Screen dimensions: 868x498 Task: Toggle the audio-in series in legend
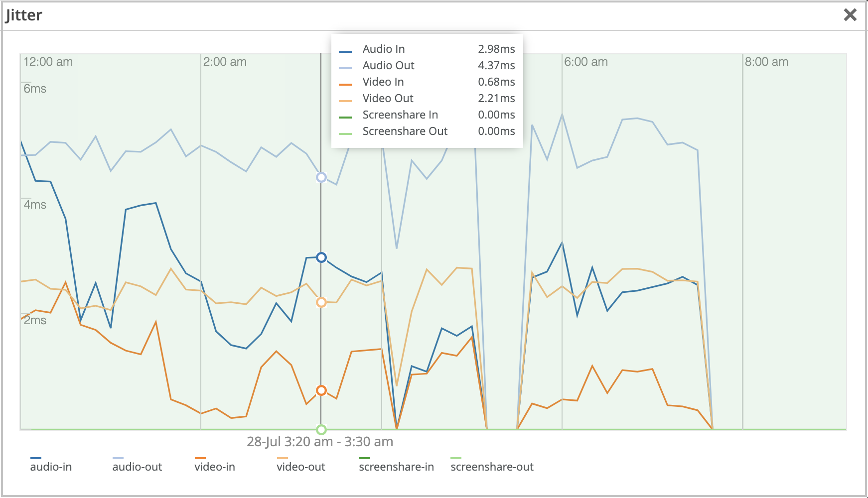(x=51, y=467)
